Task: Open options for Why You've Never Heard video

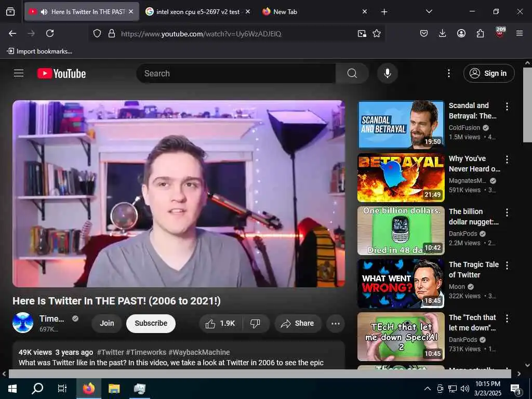Action: point(507,159)
